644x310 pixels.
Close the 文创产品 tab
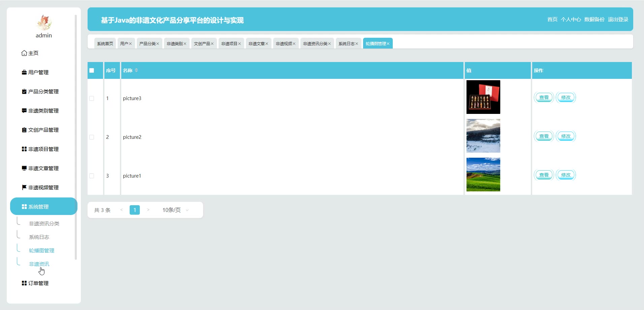point(212,44)
